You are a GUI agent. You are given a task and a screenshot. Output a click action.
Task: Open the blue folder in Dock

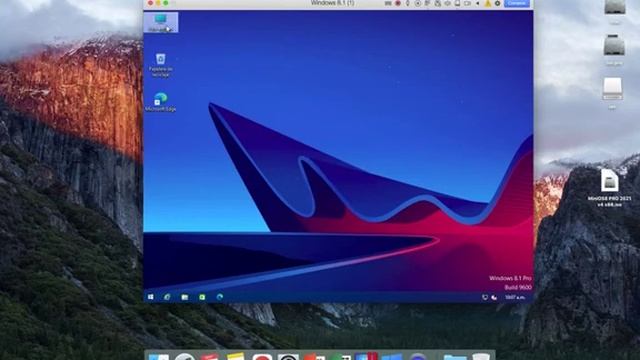pyautogui.click(x=454, y=357)
